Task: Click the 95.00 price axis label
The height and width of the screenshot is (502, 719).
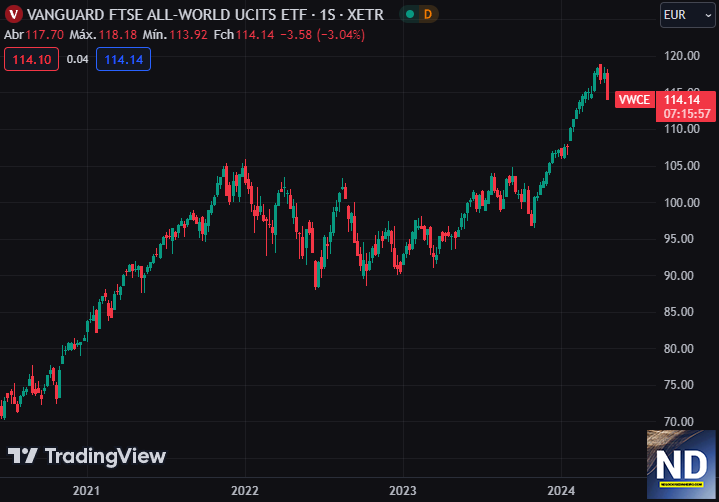Action: (679, 239)
